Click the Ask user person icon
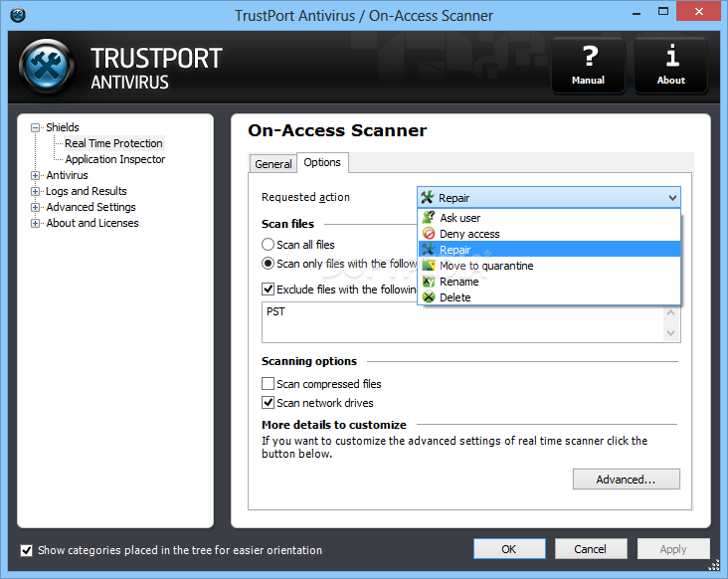Screen dimensions: 728x579 429,217
